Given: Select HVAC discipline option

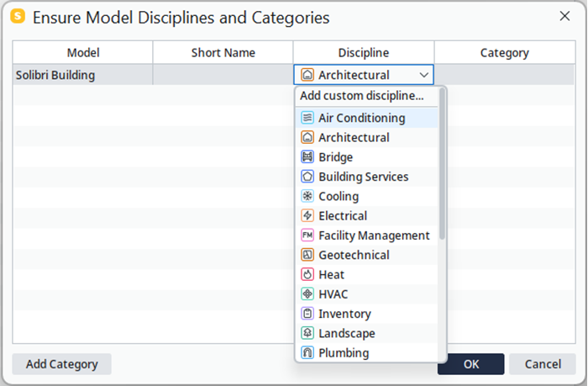Looking at the screenshot, I should click(367, 294).
